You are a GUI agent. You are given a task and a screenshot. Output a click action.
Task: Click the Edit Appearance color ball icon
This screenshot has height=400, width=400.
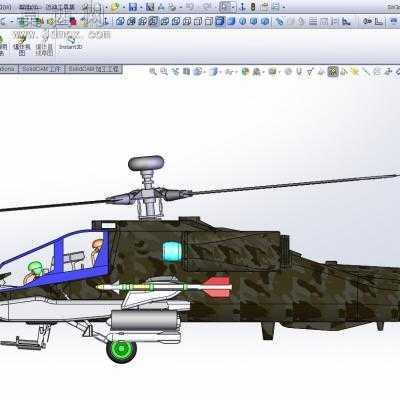point(245,71)
